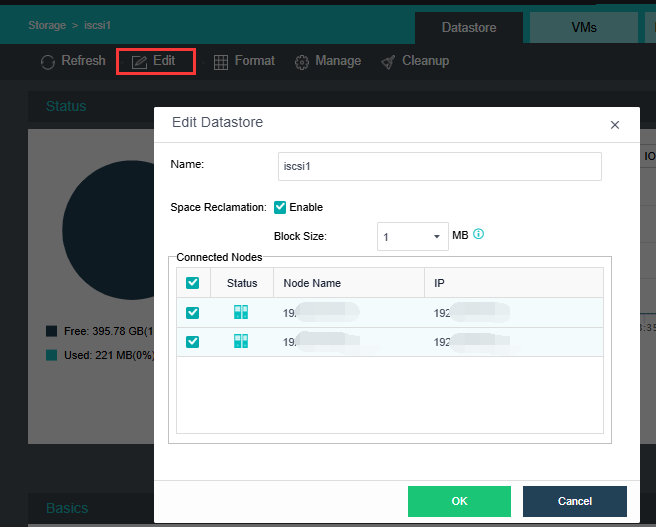Click first node's status icon

(x=241, y=312)
